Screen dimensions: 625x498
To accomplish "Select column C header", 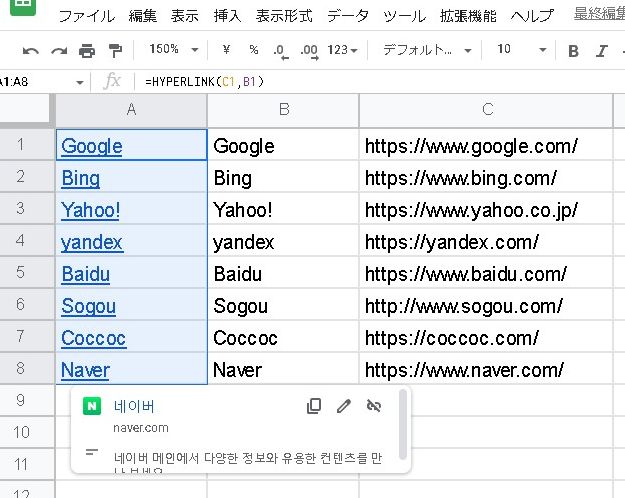I will [x=486, y=110].
